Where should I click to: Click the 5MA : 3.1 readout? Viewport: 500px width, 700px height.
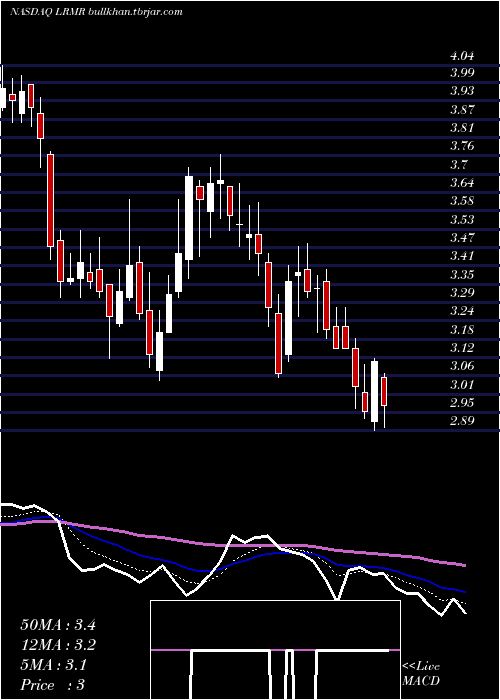coord(54,665)
